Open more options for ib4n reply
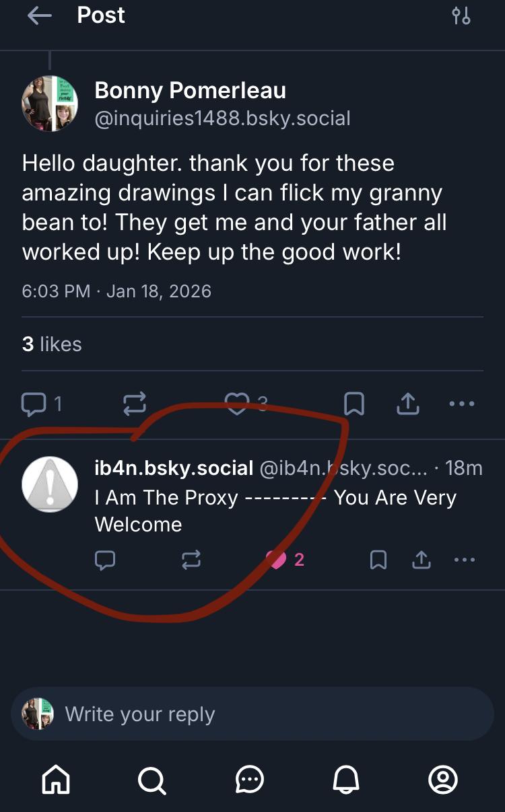This screenshot has width=505, height=812. 464,560
